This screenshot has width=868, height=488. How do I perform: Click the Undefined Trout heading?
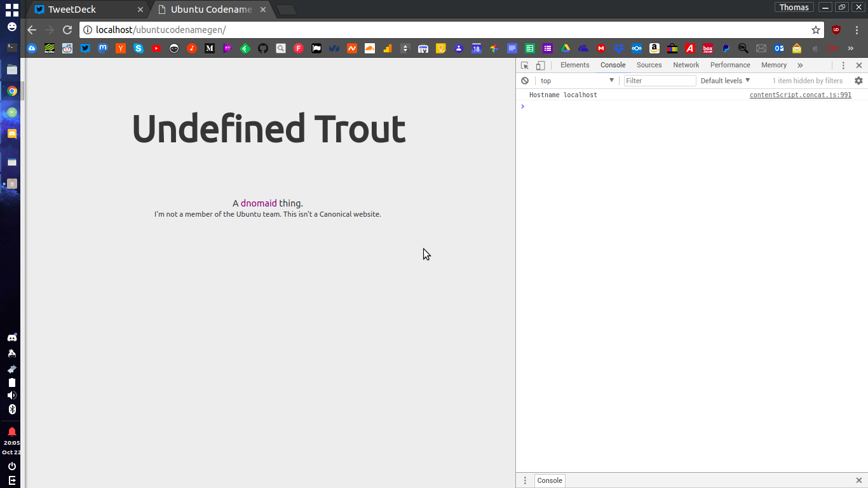[x=268, y=128]
